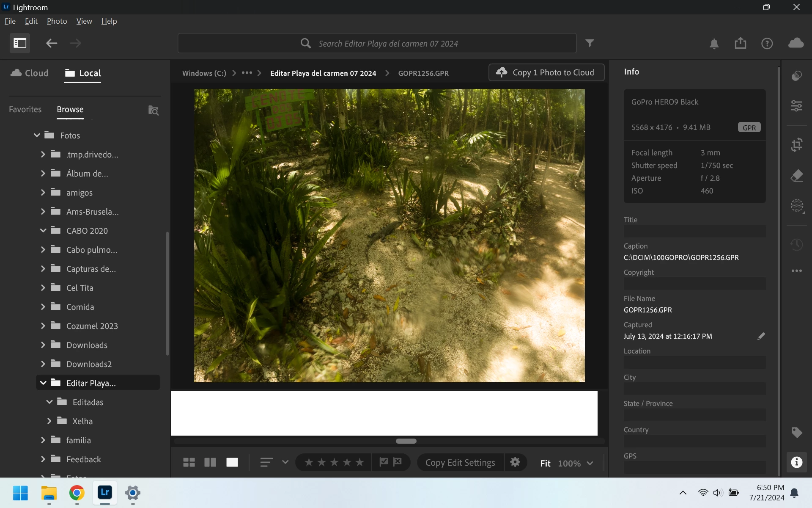Open the Masking tool icon
The width and height of the screenshot is (812, 508).
point(797,206)
